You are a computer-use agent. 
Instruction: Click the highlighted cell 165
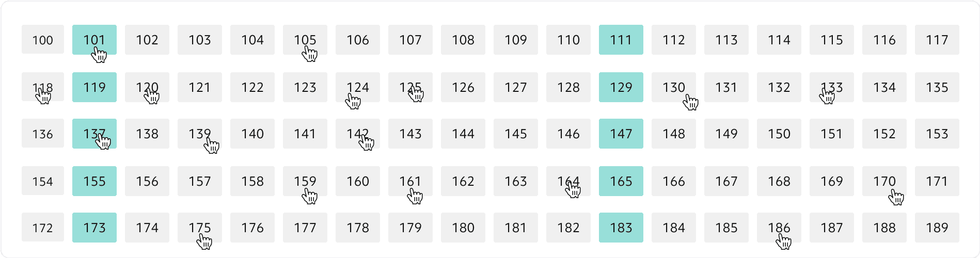(x=621, y=181)
